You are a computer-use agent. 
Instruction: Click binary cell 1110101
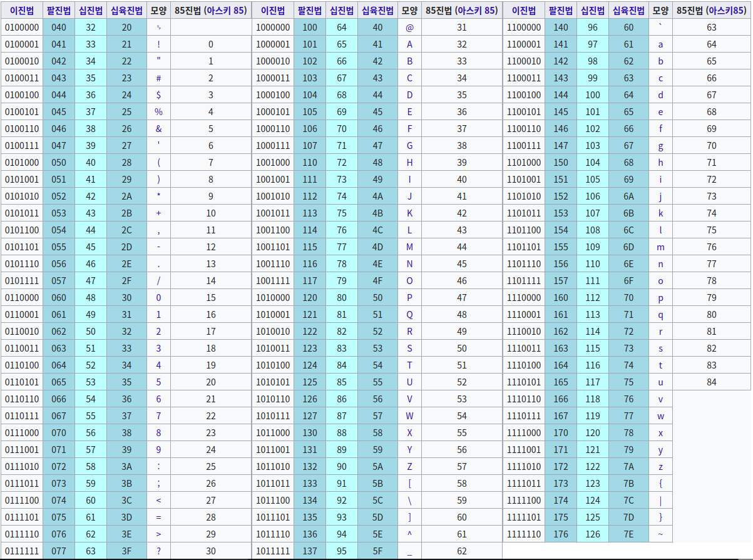[x=525, y=382]
